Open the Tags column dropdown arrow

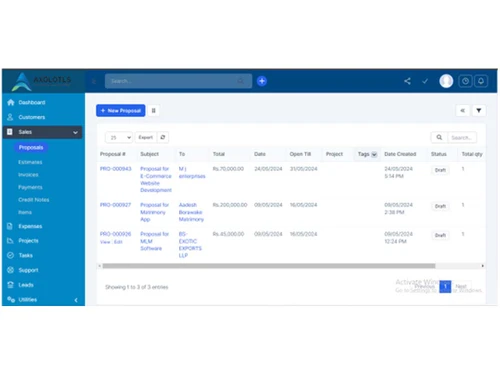tap(374, 154)
